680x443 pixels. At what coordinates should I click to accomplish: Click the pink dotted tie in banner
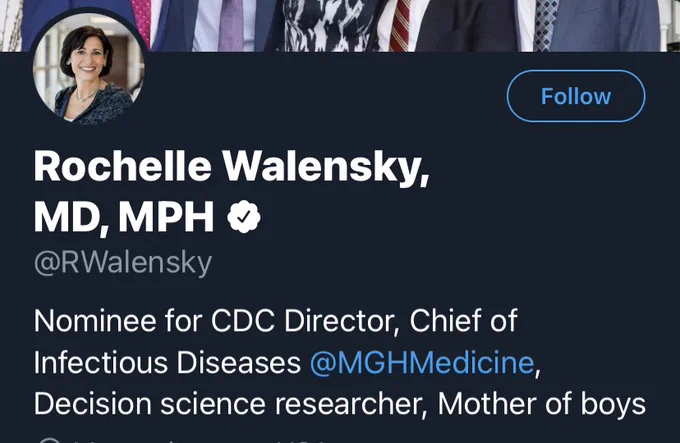pyautogui.click(x=141, y=22)
